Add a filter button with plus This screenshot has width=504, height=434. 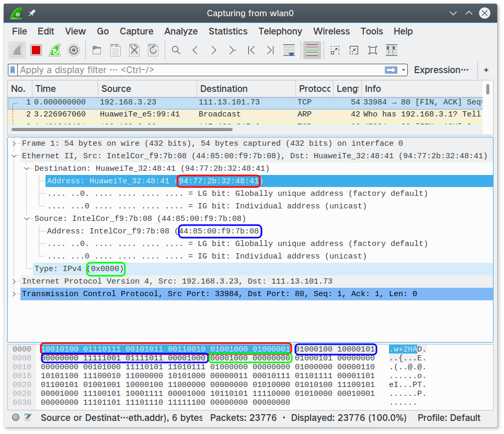(x=486, y=70)
